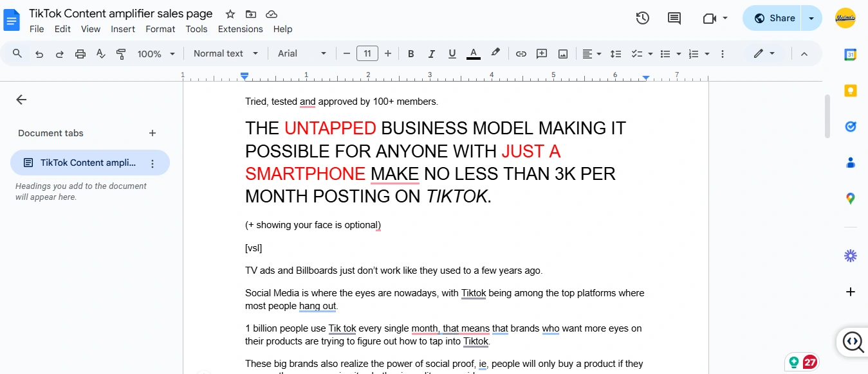Toggle bold formatting
The height and width of the screenshot is (374, 868).
pyautogui.click(x=411, y=54)
